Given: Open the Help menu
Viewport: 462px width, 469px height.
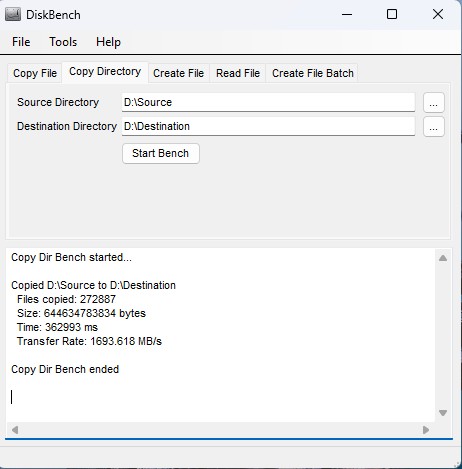Looking at the screenshot, I should coord(108,42).
